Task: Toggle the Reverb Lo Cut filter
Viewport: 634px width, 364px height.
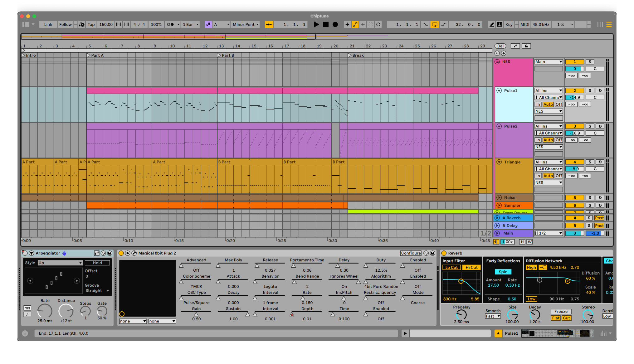Action: [x=451, y=268]
